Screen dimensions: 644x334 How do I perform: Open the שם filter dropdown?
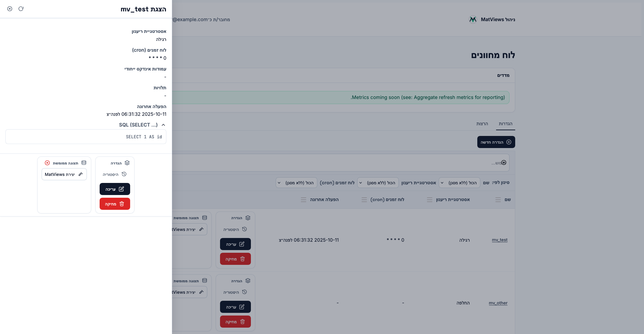[x=459, y=183]
